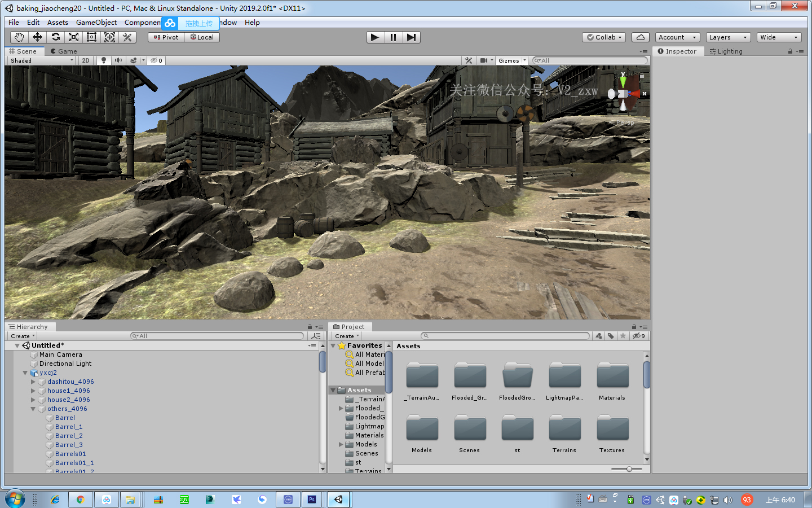Click the Pause button

(x=393, y=37)
